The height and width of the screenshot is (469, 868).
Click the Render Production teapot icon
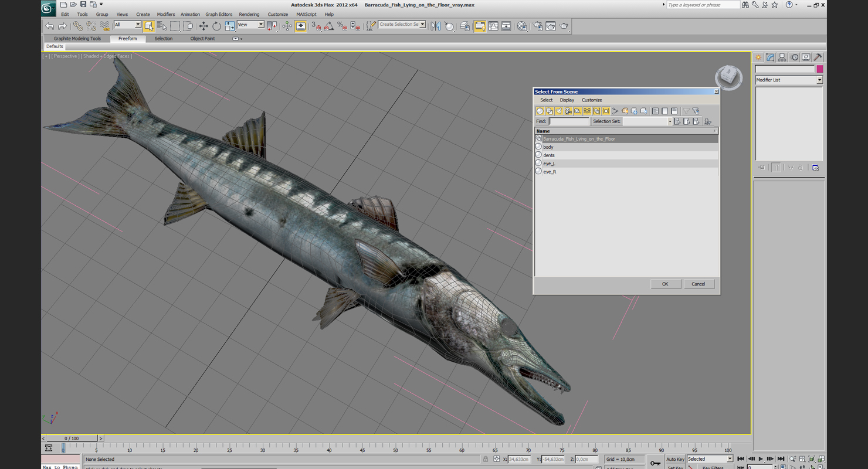[x=564, y=26]
